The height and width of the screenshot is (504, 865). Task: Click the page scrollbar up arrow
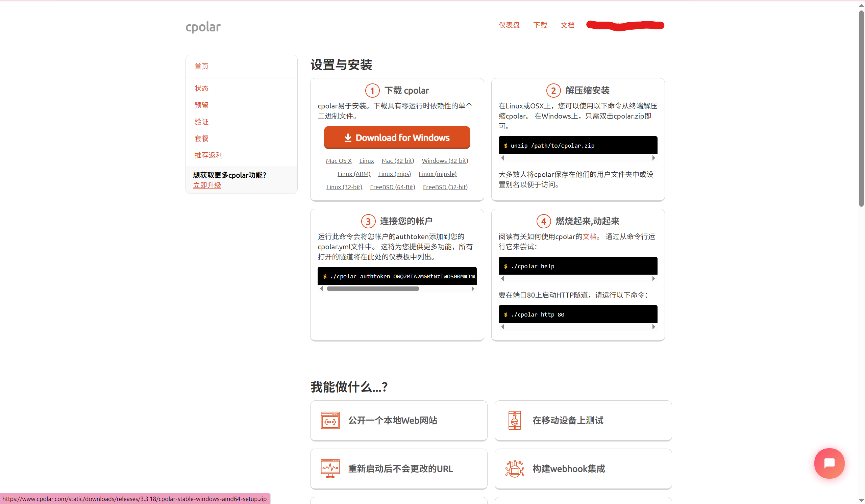click(861, 5)
